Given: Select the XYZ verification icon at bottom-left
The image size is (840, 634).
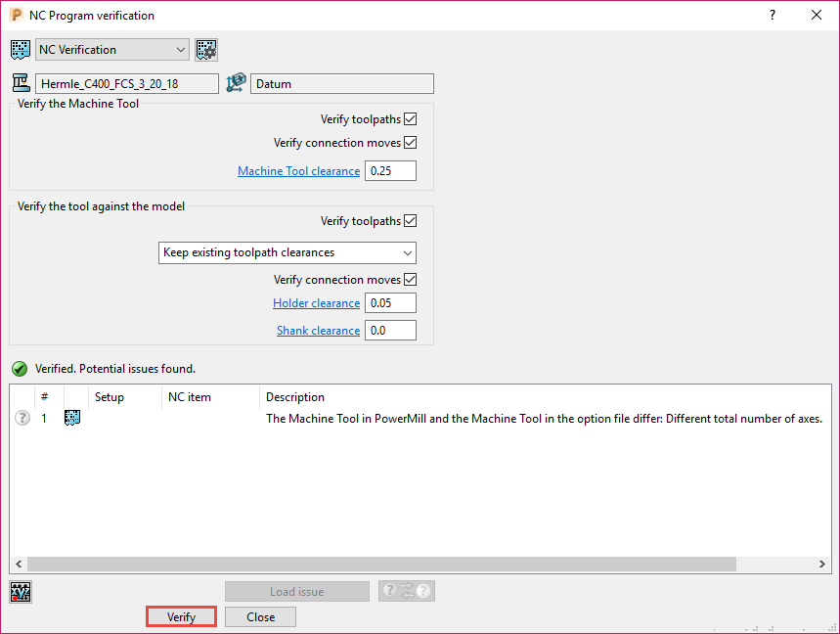Looking at the screenshot, I should [x=20, y=591].
